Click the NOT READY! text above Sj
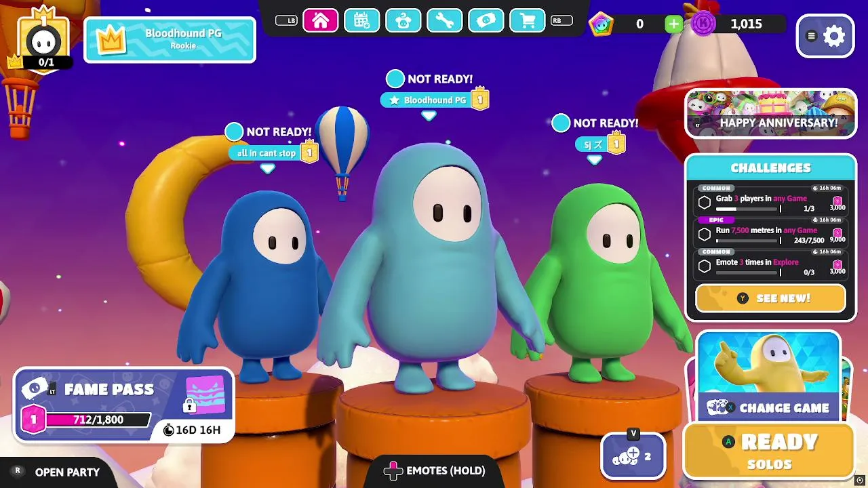Screen dimensions: 868x488 (x=606, y=123)
